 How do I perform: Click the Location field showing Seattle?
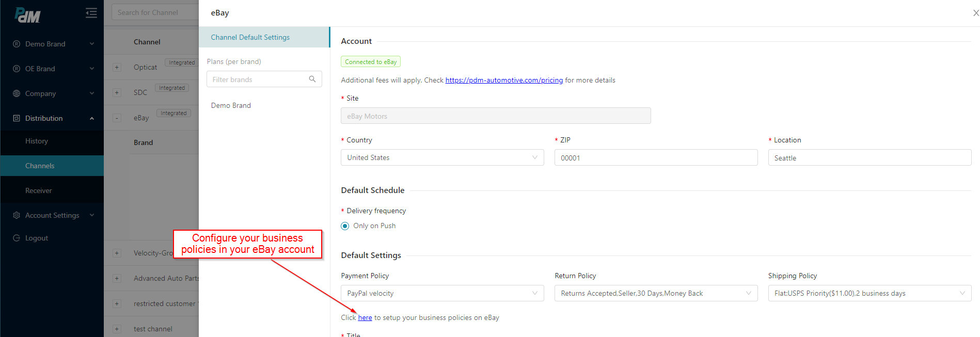(x=870, y=157)
